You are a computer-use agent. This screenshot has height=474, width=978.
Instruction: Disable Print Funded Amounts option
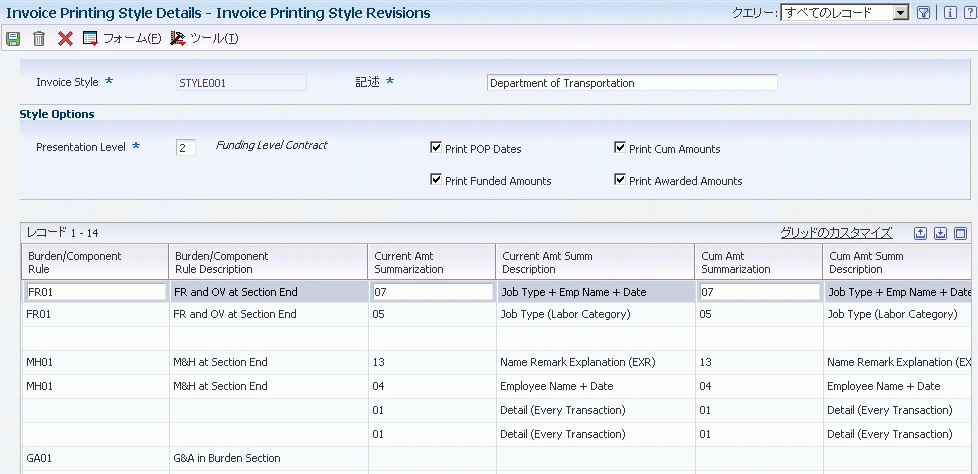[436, 180]
